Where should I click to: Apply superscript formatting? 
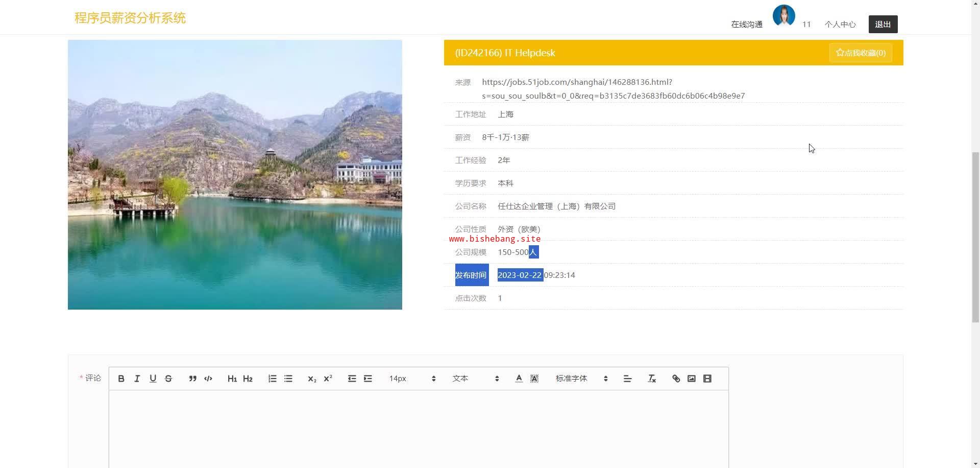tap(328, 379)
